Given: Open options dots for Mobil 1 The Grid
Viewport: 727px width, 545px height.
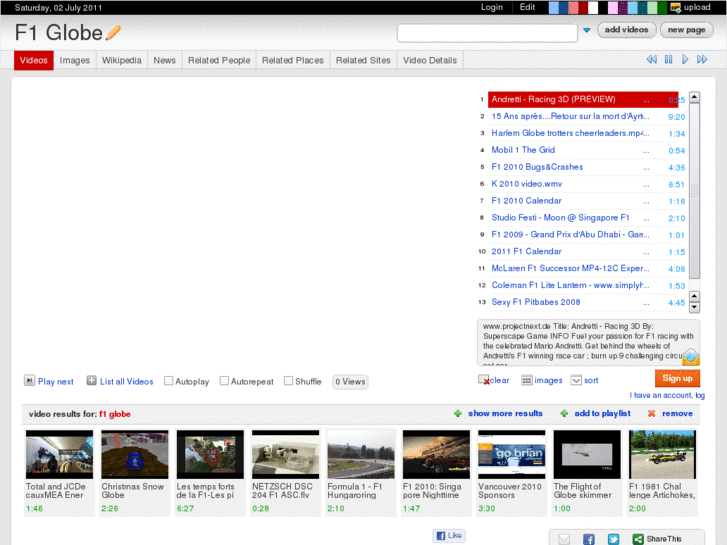Looking at the screenshot, I should pyautogui.click(x=646, y=151).
